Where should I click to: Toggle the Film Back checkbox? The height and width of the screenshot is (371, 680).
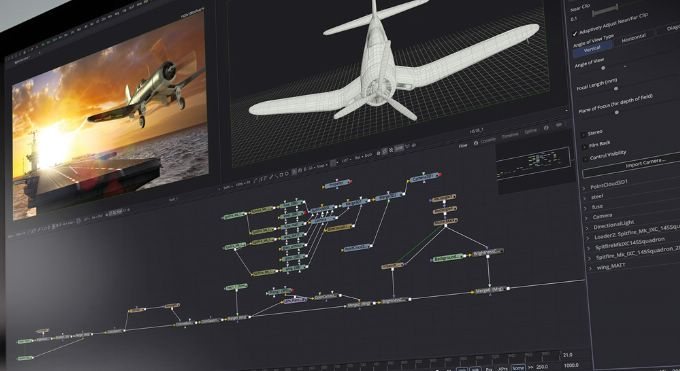point(584,147)
